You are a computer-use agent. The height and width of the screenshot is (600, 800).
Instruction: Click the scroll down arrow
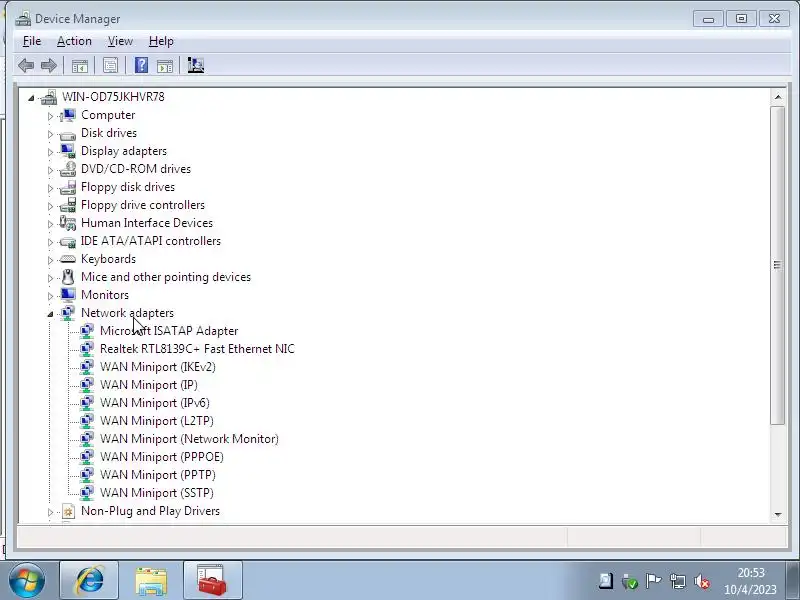tap(778, 515)
